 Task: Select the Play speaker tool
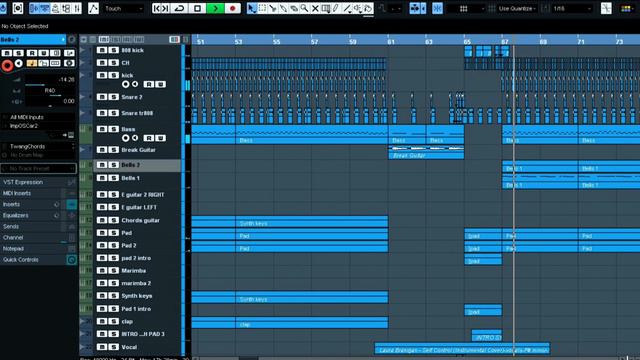(x=358, y=8)
